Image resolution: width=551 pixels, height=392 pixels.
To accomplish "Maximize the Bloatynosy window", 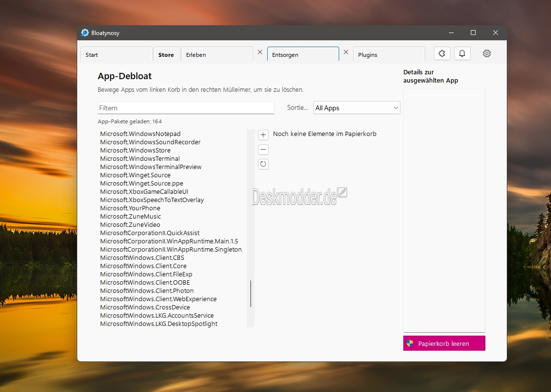I will [473, 33].
